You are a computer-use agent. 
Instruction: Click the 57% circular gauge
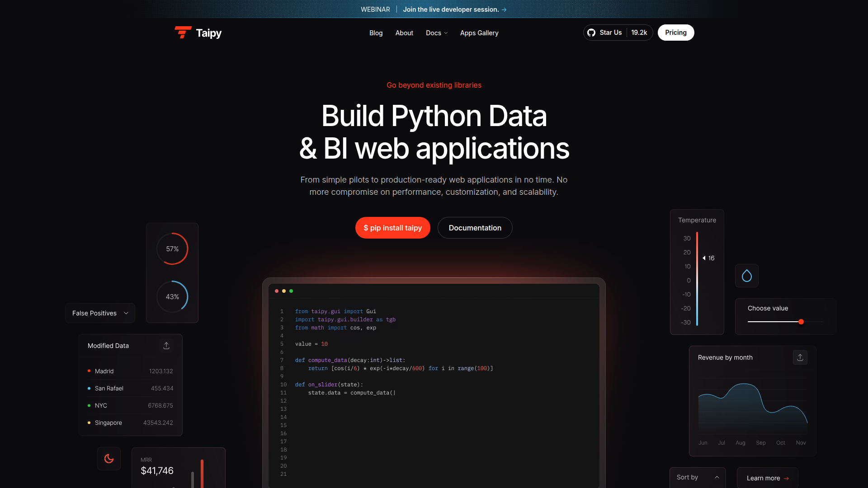pos(172,249)
